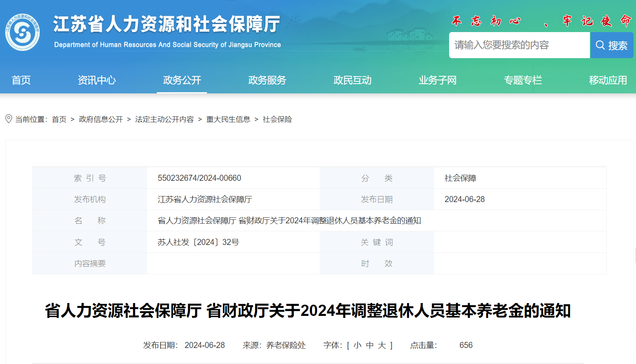Open the 移动应用 navigation item

608,80
